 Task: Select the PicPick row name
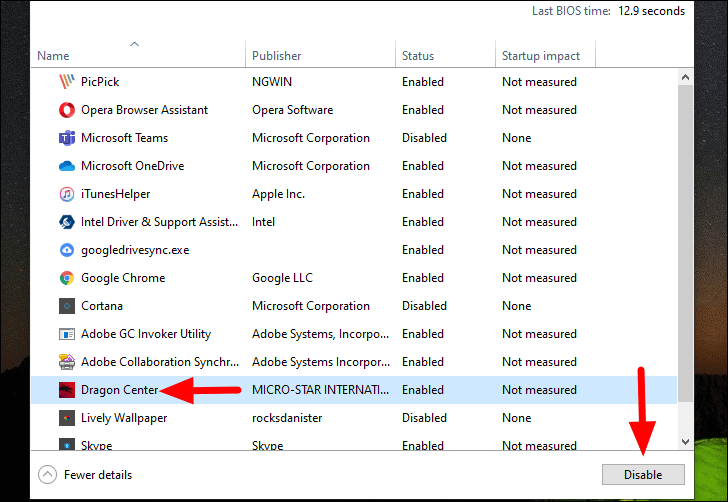pos(100,82)
